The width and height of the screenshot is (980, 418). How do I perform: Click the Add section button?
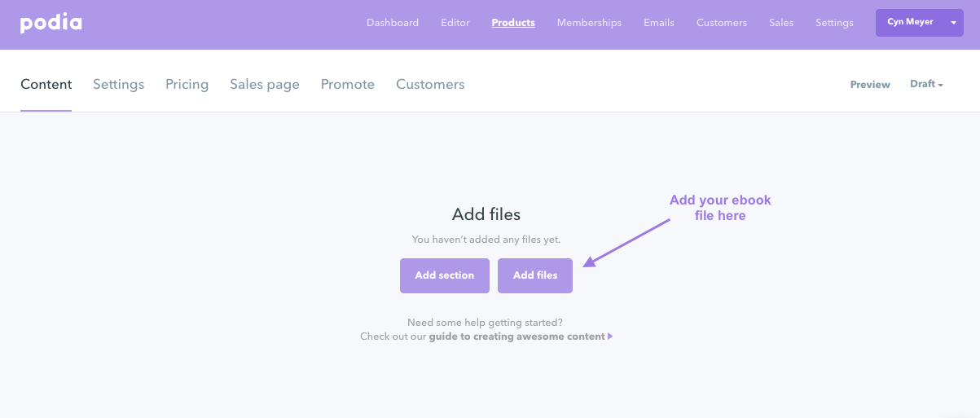[x=445, y=275]
